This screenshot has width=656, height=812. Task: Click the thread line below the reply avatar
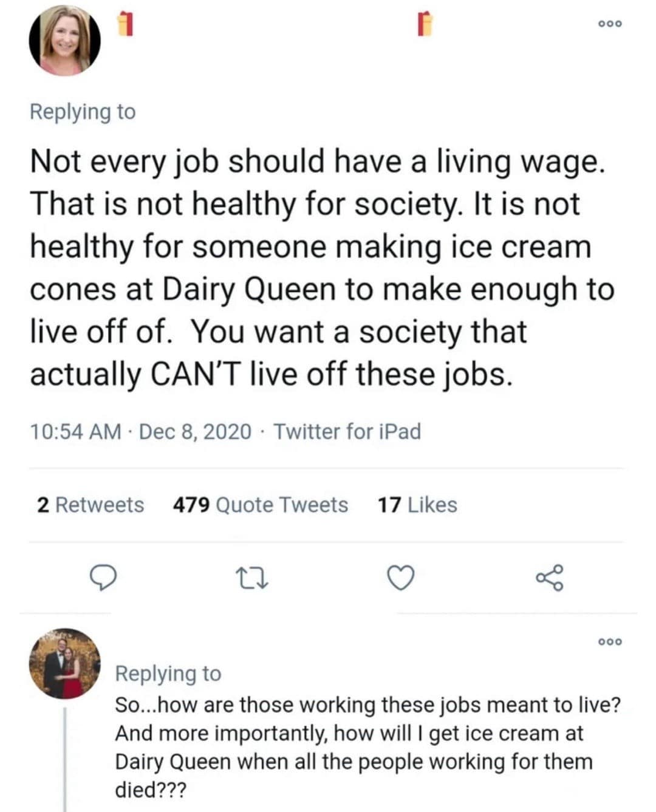point(65,759)
